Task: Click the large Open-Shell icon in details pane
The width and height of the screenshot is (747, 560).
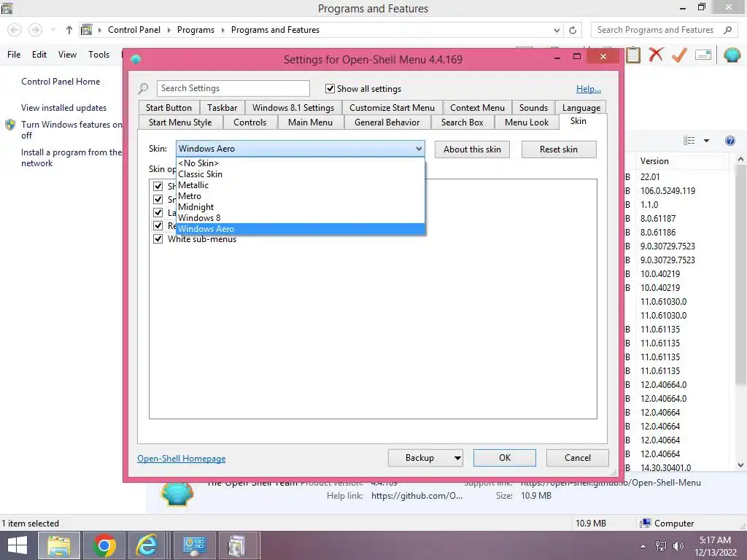Action: tap(177, 494)
